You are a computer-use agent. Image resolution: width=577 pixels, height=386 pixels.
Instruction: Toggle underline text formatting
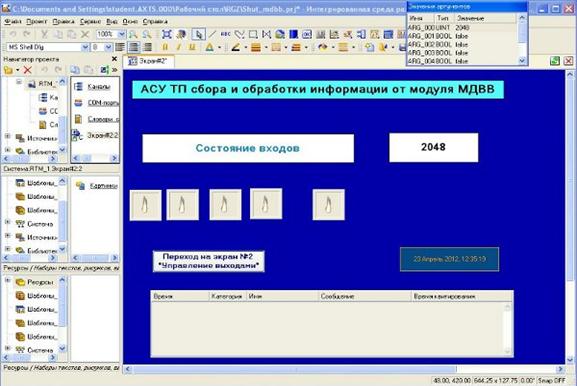click(x=192, y=47)
